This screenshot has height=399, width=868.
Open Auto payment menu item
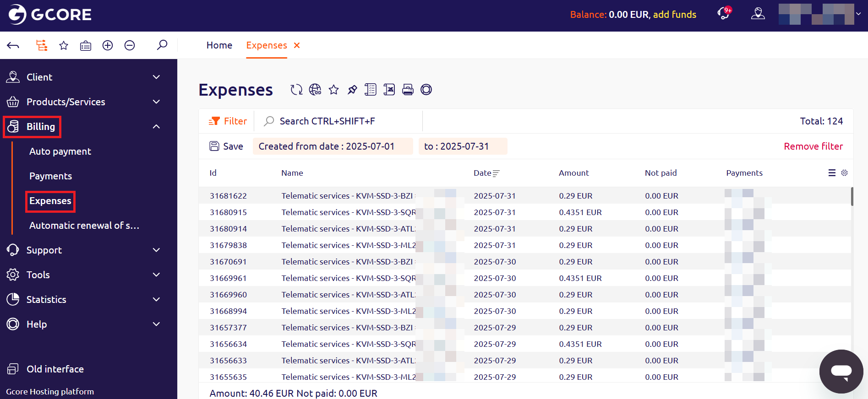pyautogui.click(x=60, y=151)
